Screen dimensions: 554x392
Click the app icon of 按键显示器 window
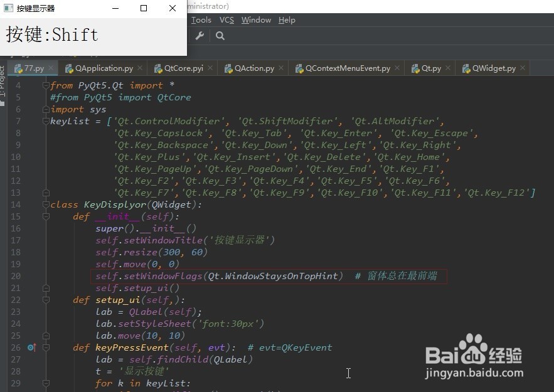tap(9, 8)
